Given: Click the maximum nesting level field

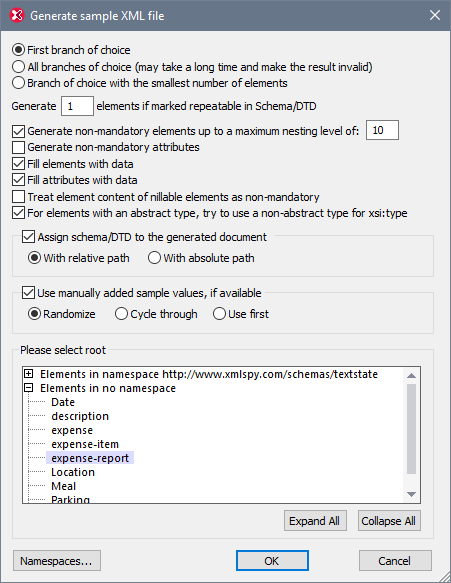Looking at the screenshot, I should pos(383,130).
